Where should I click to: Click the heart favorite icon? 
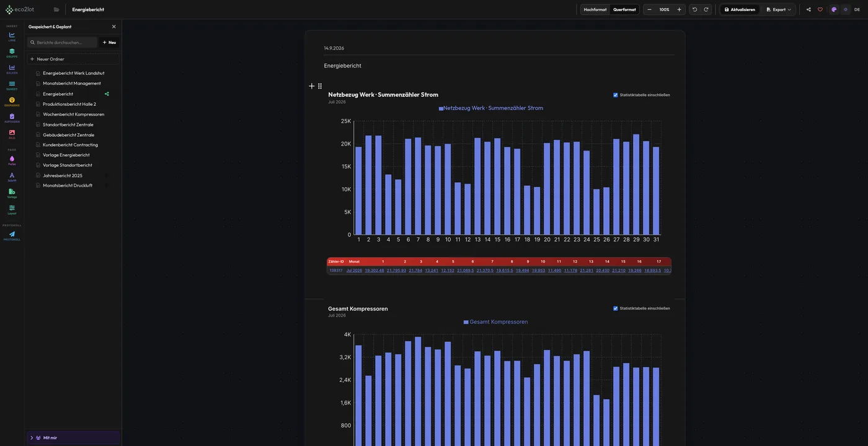(820, 9)
